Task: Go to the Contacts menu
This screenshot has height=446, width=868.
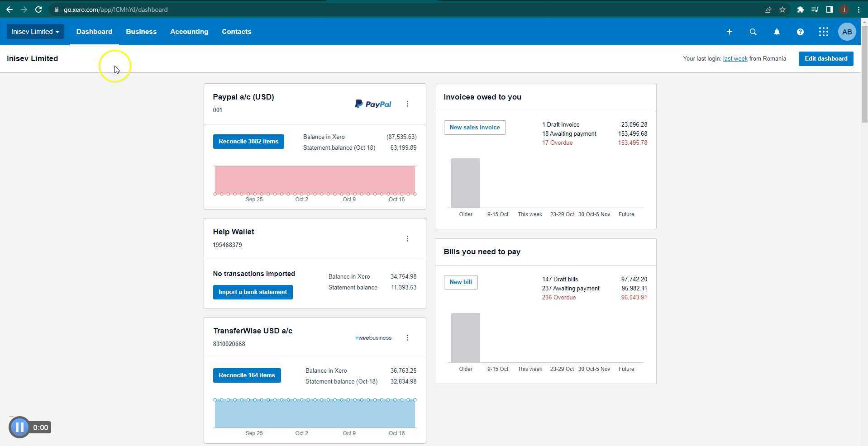Action: point(236,32)
